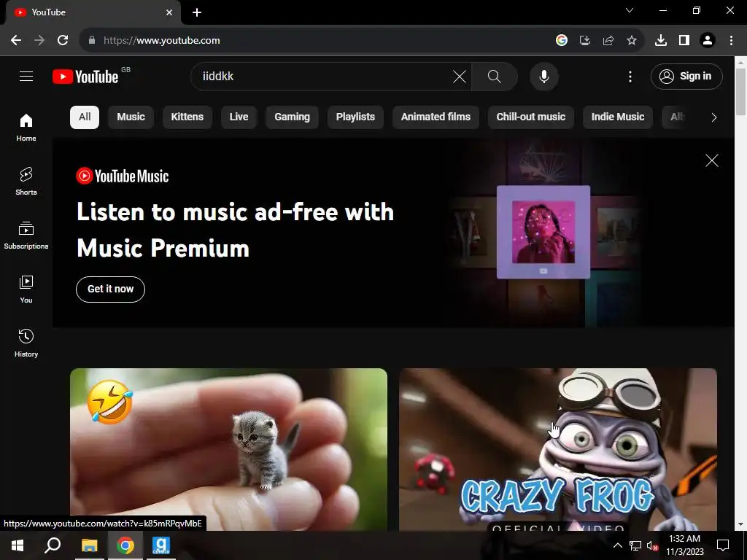Open the Chrome profile avatar
The height and width of the screenshot is (560, 747).
708,41
